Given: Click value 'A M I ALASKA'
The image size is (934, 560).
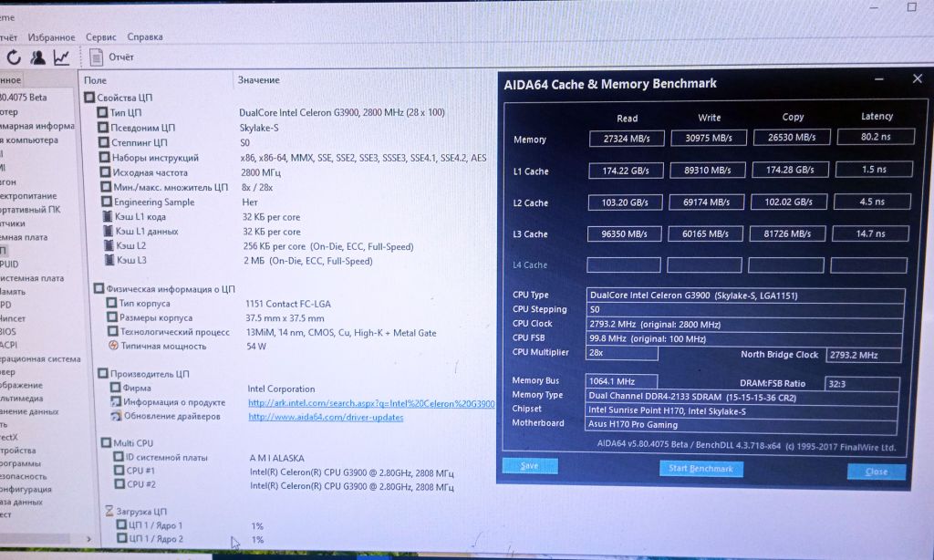Looking at the screenshot, I should click(x=276, y=458).
